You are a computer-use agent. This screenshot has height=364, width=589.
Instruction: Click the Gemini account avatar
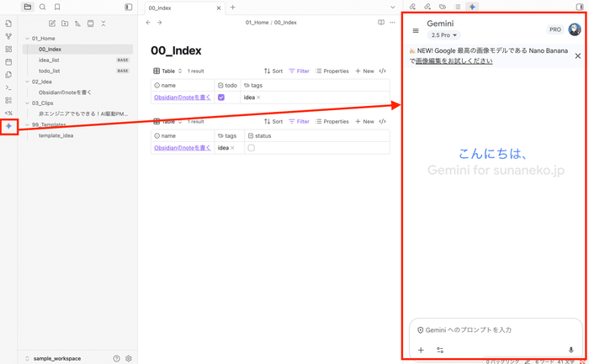click(x=575, y=29)
